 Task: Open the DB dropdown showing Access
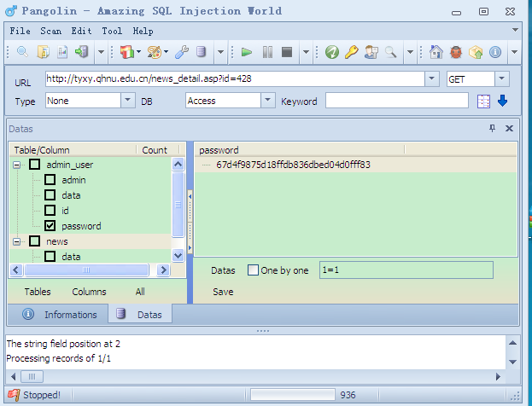click(267, 101)
